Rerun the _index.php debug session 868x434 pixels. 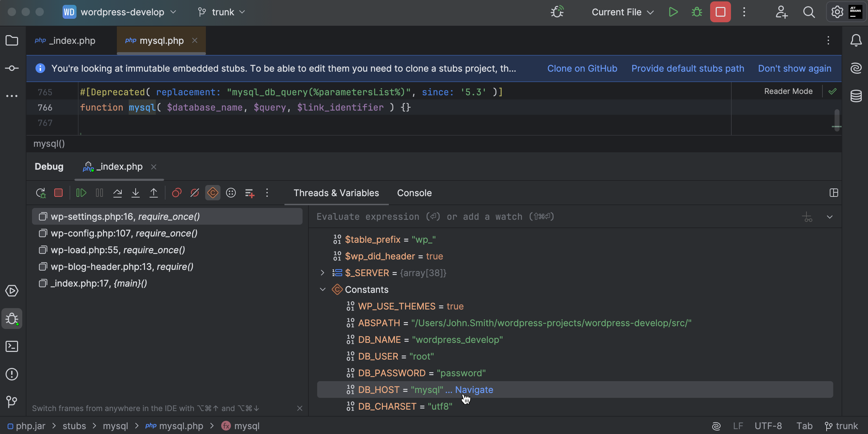coord(41,193)
